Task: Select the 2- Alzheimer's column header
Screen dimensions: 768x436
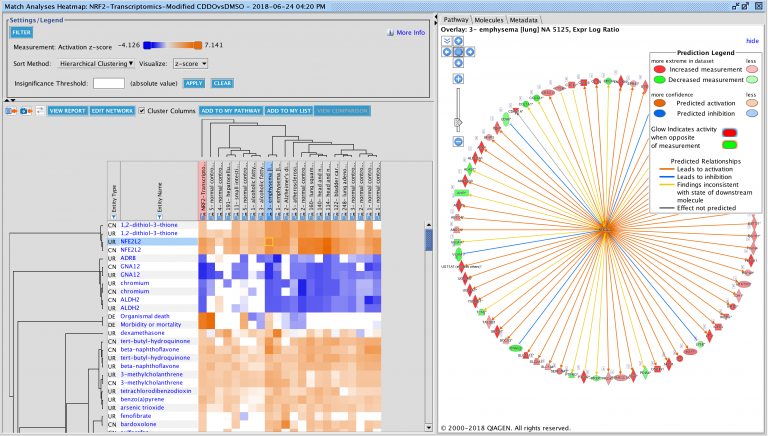Action: pyautogui.click(x=286, y=191)
